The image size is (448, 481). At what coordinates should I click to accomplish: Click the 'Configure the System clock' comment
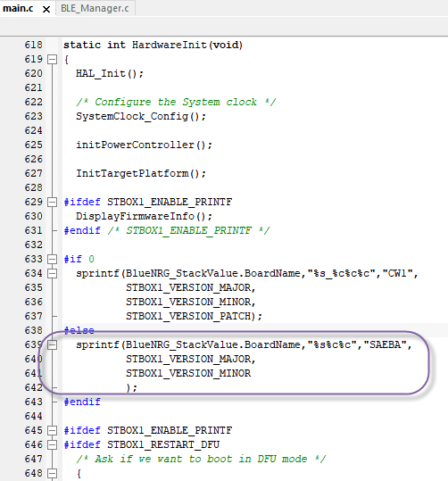[x=176, y=102]
